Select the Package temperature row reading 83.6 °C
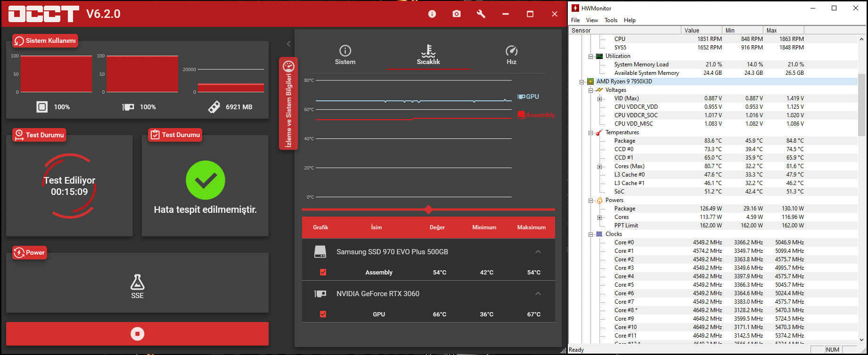 (712, 141)
